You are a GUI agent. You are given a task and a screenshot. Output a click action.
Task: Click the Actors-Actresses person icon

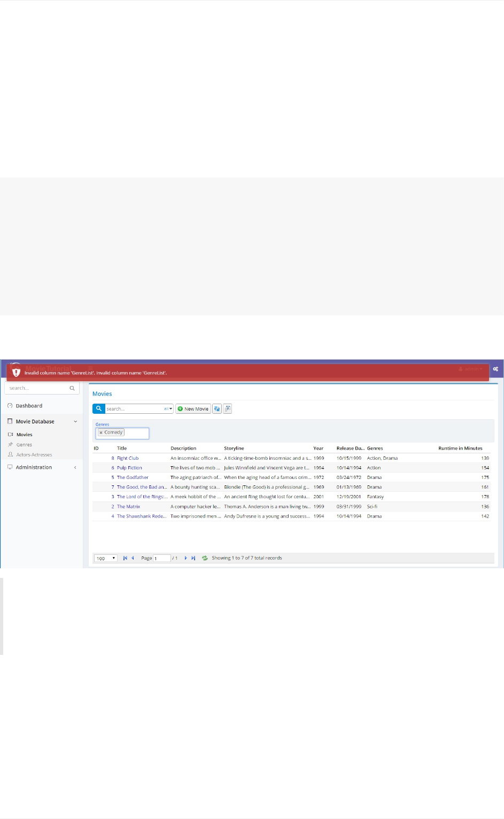tap(10, 454)
